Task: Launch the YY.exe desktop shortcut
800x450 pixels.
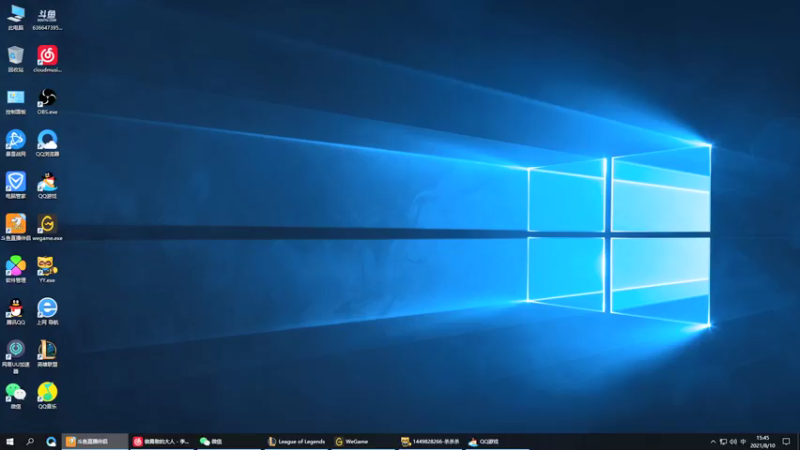Action: 47,269
